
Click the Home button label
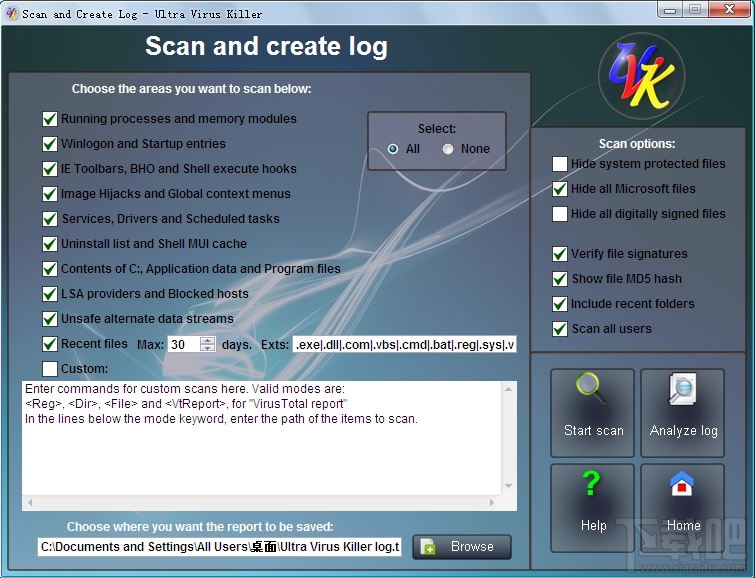683,525
